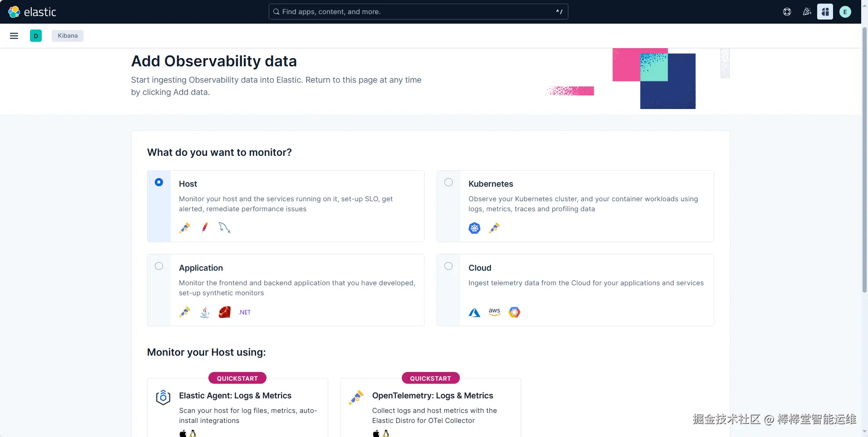Click 'What do you want to monitor?' heading
868x437 pixels.
pos(219,153)
